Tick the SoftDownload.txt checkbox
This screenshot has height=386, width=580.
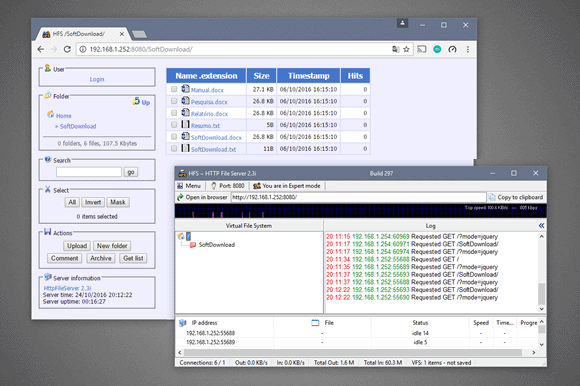point(174,148)
